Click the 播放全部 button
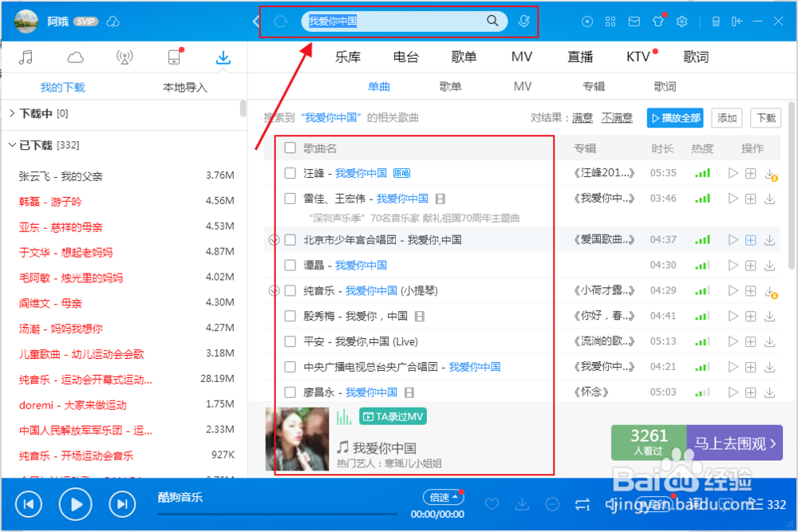 click(675, 118)
